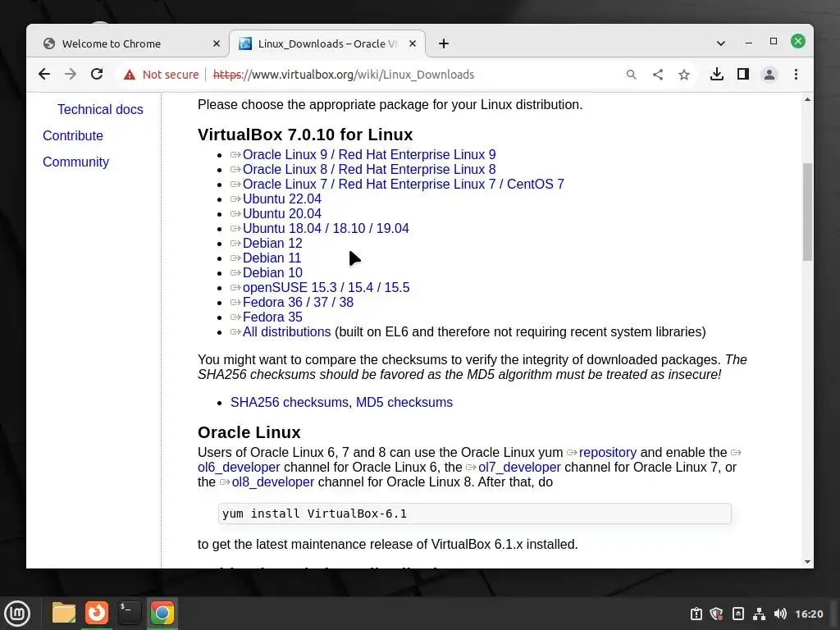Go back to the previous page

coord(44,74)
